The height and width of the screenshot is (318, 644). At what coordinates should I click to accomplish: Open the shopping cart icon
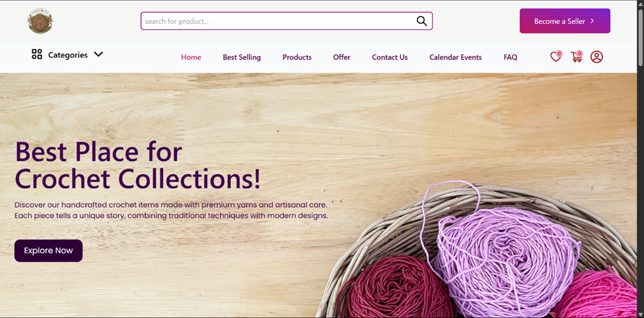[x=576, y=57]
